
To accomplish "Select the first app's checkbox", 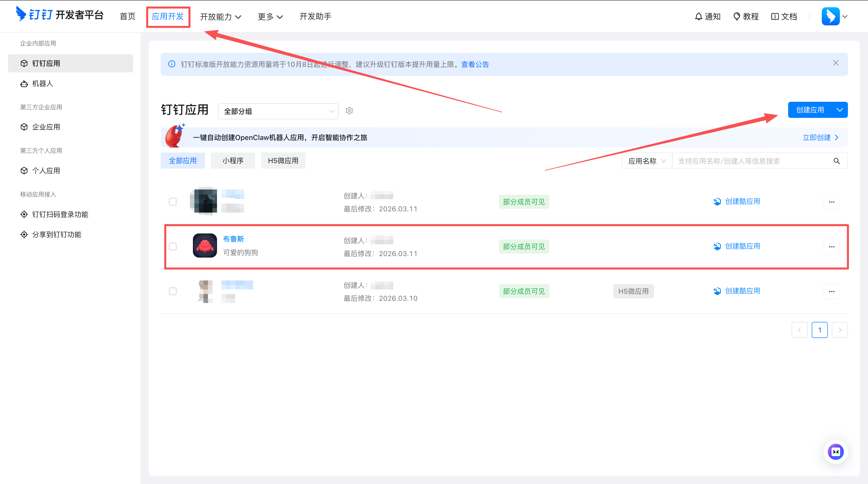I will [x=173, y=202].
